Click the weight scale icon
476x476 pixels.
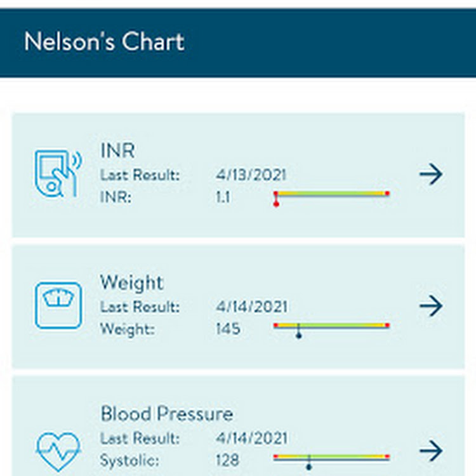(58, 305)
